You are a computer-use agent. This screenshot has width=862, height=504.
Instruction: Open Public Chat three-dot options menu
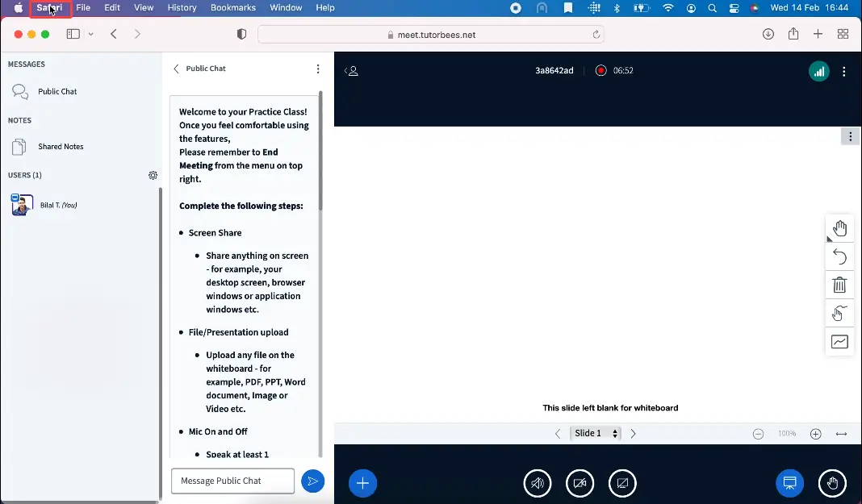coord(318,69)
